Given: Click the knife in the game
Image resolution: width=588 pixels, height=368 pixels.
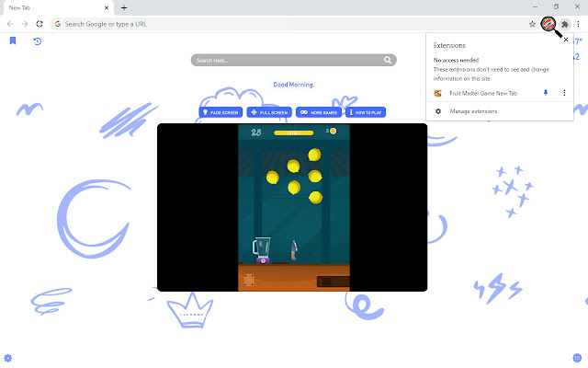Looking at the screenshot, I should pyautogui.click(x=294, y=250).
